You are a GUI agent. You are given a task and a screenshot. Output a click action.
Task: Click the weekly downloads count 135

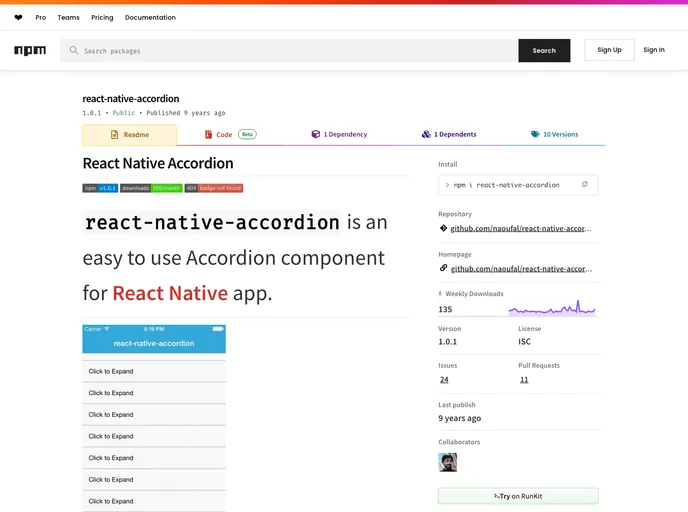coord(445,309)
